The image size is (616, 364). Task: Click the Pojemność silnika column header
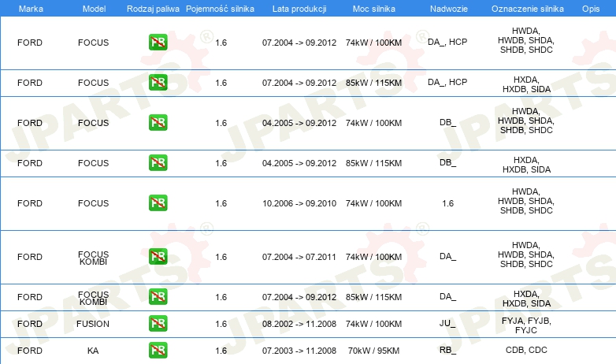pyautogui.click(x=220, y=9)
